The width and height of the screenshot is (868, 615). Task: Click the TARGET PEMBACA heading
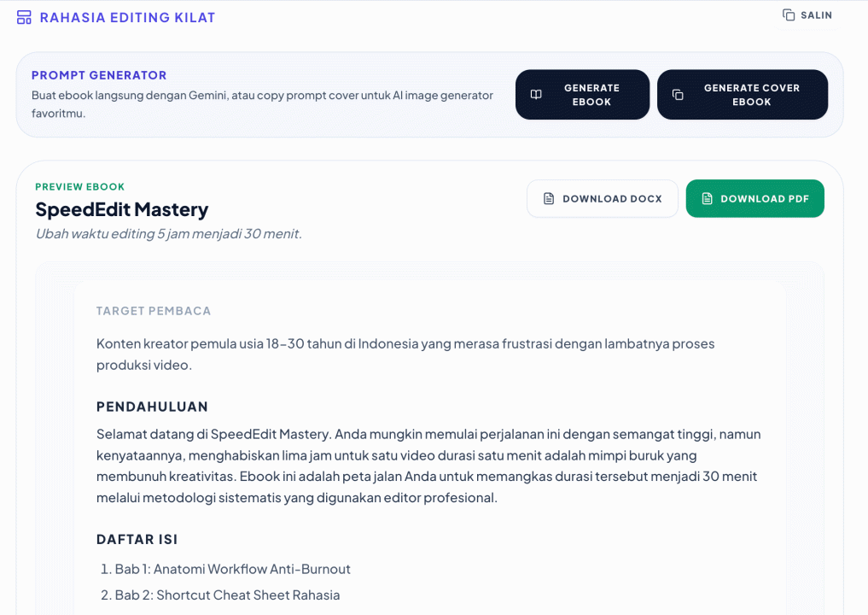[x=154, y=311]
